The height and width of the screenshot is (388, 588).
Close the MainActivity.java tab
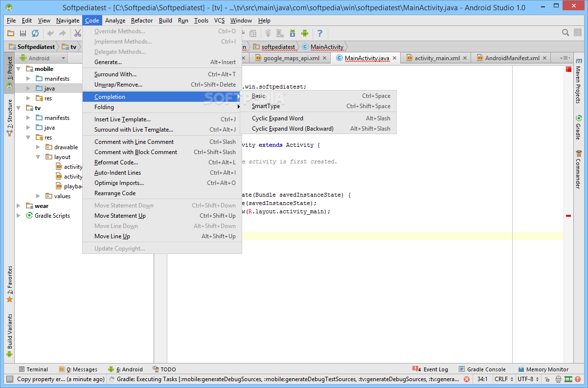click(x=395, y=58)
